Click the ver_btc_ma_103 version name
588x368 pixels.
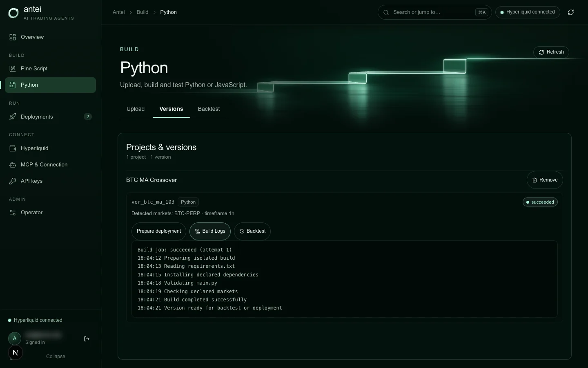click(153, 202)
